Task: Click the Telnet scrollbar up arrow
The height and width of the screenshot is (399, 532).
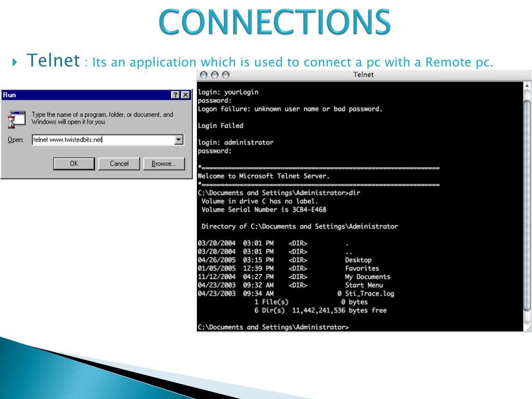Action: click(x=527, y=86)
